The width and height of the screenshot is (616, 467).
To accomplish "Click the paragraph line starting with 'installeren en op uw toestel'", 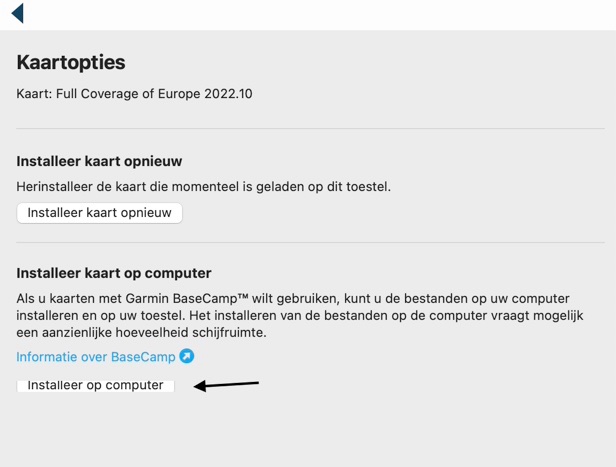I will (300, 315).
